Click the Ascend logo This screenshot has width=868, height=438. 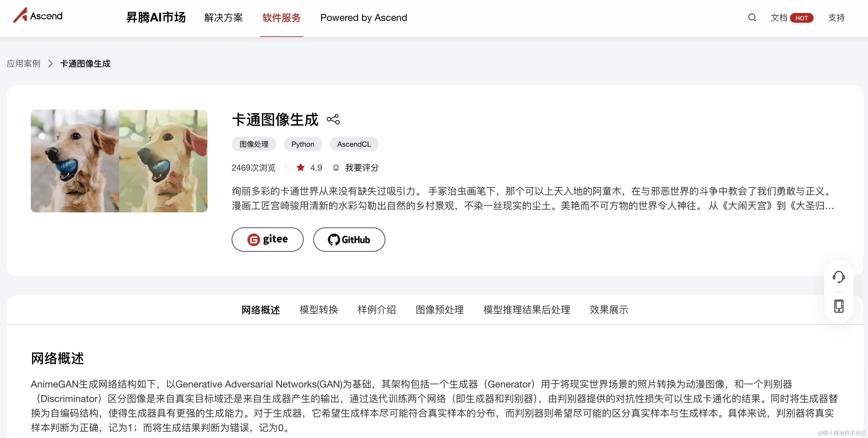(x=38, y=15)
